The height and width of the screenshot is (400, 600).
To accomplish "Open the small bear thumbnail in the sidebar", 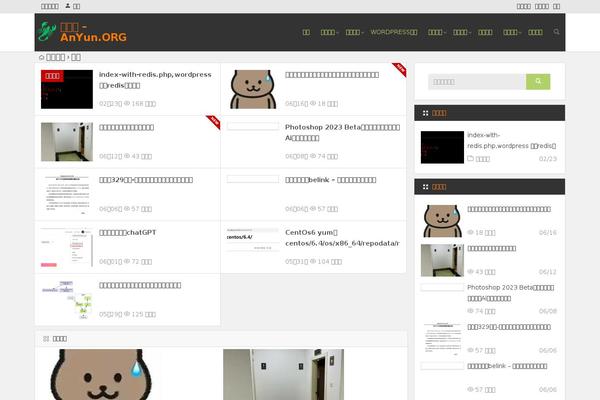I will coord(442,221).
